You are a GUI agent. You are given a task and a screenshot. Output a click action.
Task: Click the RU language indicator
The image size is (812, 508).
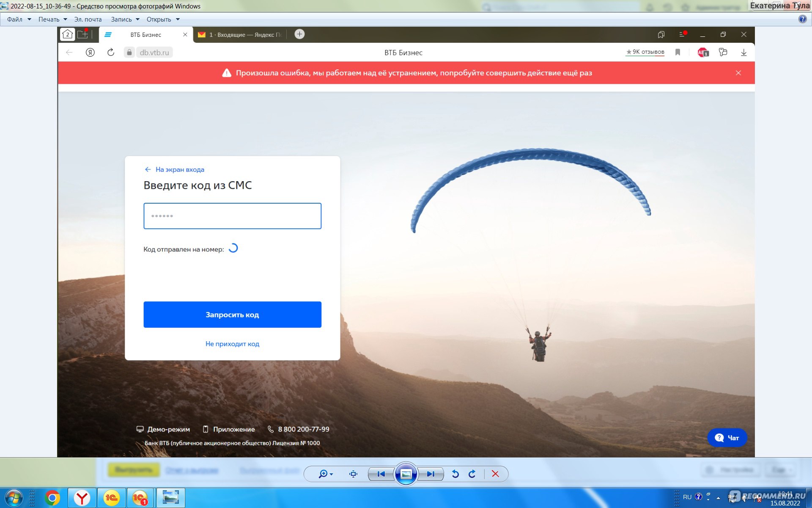687,497
